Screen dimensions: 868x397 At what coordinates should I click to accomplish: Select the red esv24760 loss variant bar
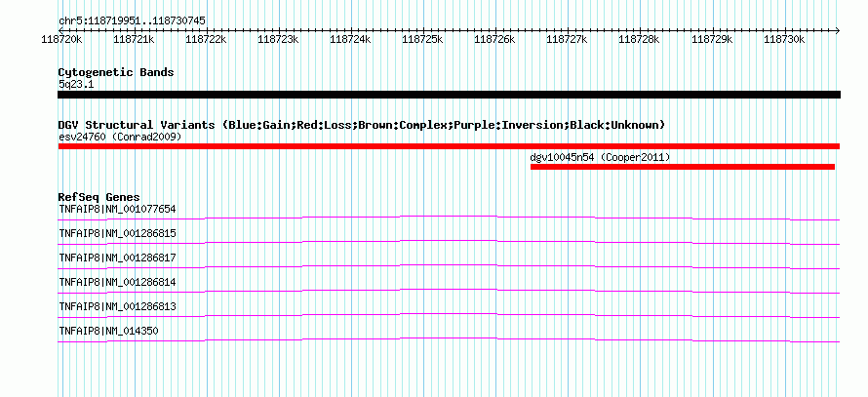449,146
